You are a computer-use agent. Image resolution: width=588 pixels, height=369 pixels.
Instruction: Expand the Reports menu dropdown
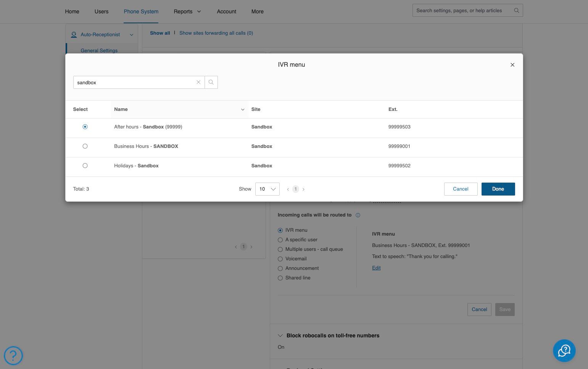click(x=187, y=11)
